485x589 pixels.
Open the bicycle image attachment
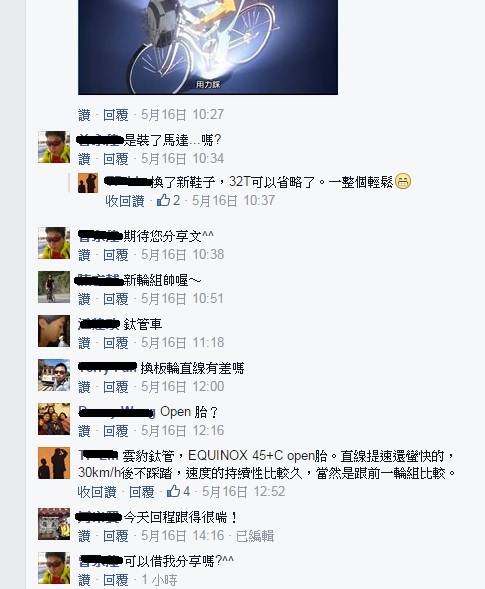tap(208, 47)
